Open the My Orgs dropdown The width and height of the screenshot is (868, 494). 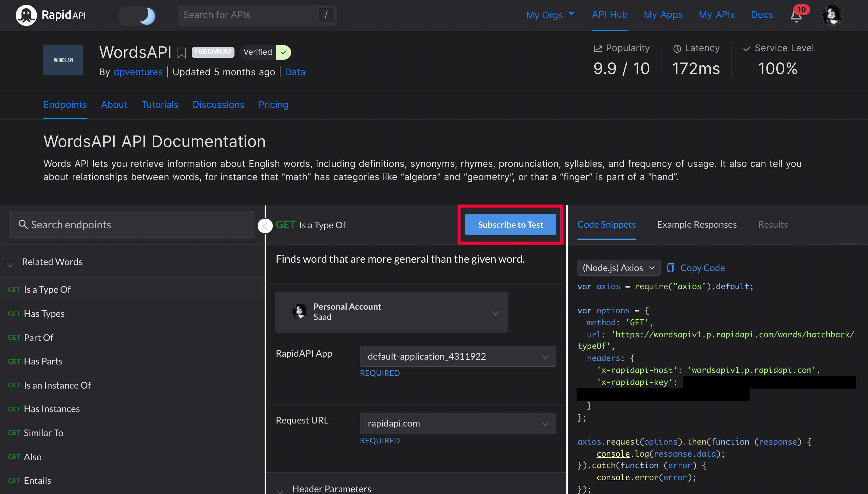[x=550, y=15]
